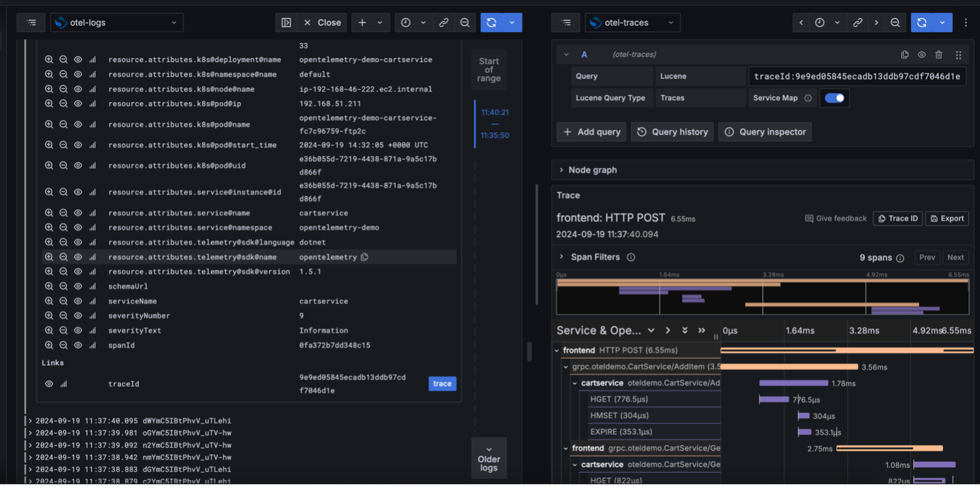
Task: Delete query A with the trash icon
Action: [939, 55]
